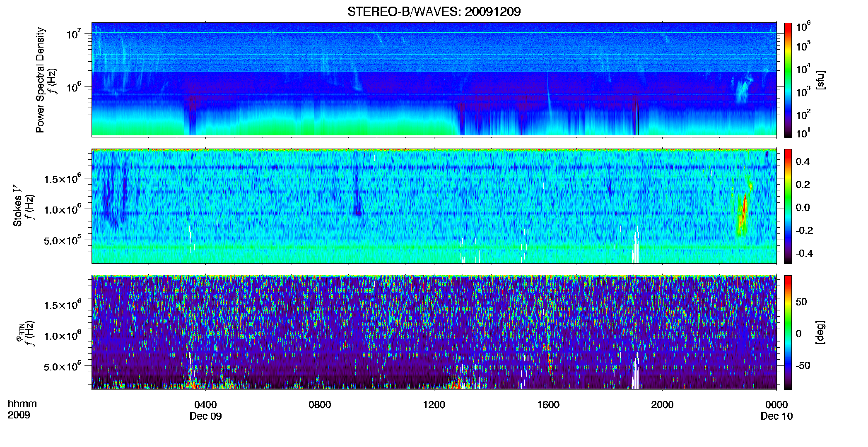Click the 1600 time tick label
This screenshot has height=447, width=868.
(548, 405)
